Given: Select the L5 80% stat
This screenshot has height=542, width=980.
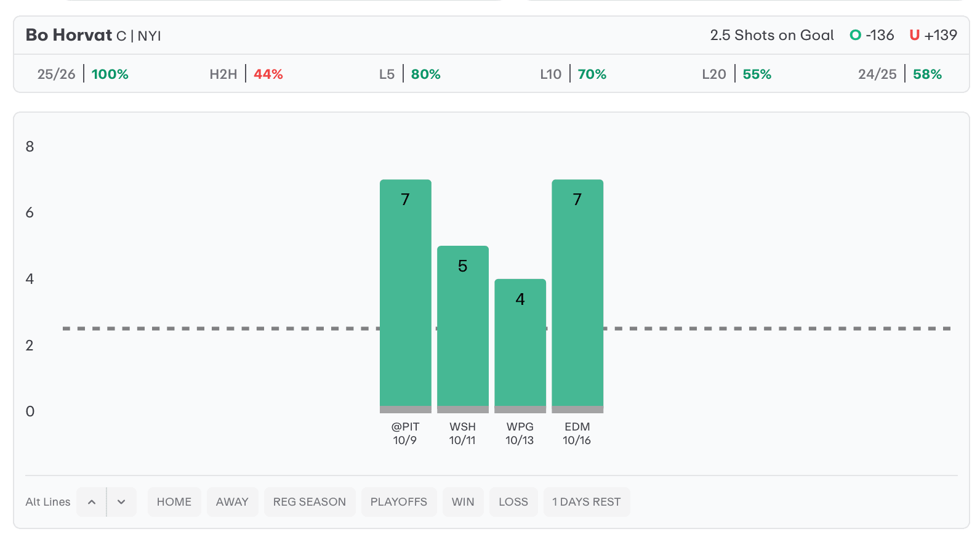Looking at the screenshot, I should (410, 74).
